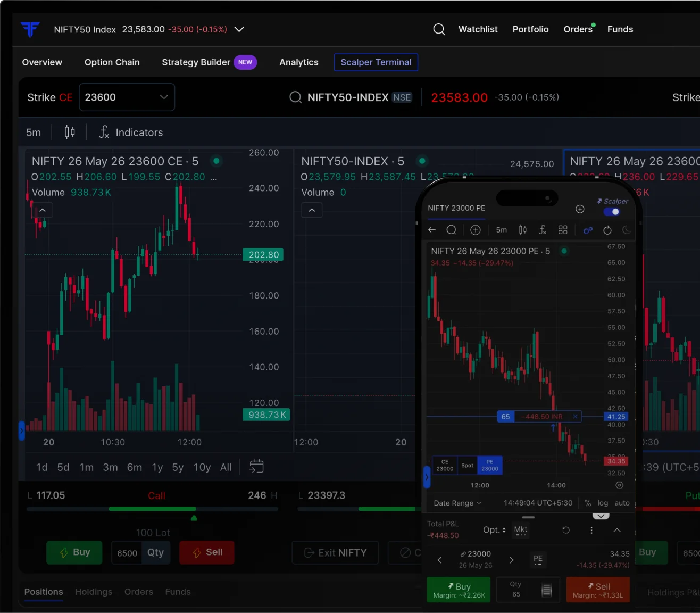Viewport: 700px width, 613px height.
Task: Select the Scalper Terminal tab
Action: [376, 62]
